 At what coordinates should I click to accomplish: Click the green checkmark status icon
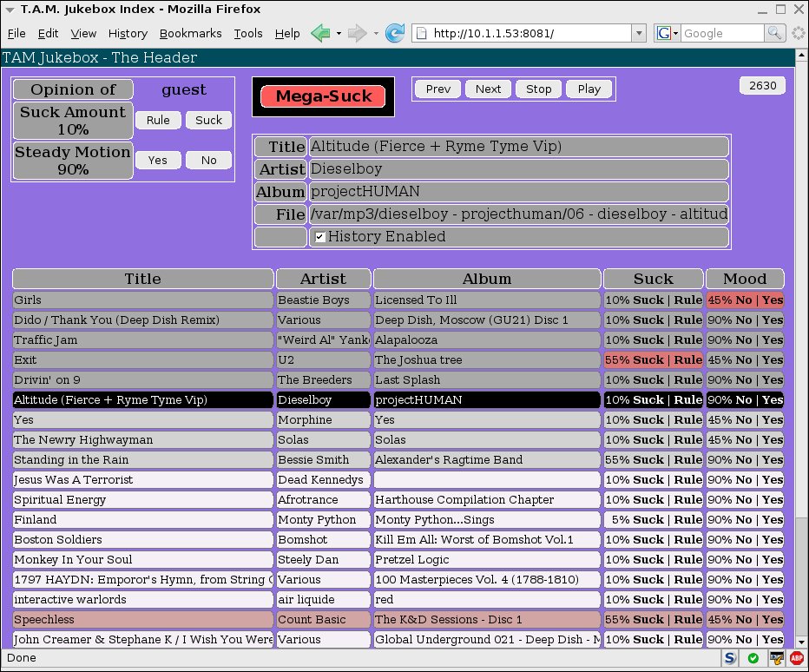click(753, 658)
